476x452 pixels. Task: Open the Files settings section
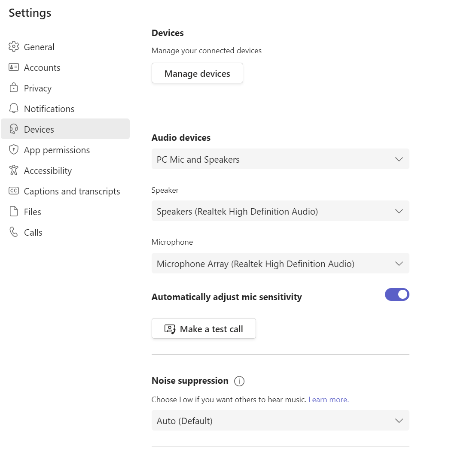click(32, 212)
